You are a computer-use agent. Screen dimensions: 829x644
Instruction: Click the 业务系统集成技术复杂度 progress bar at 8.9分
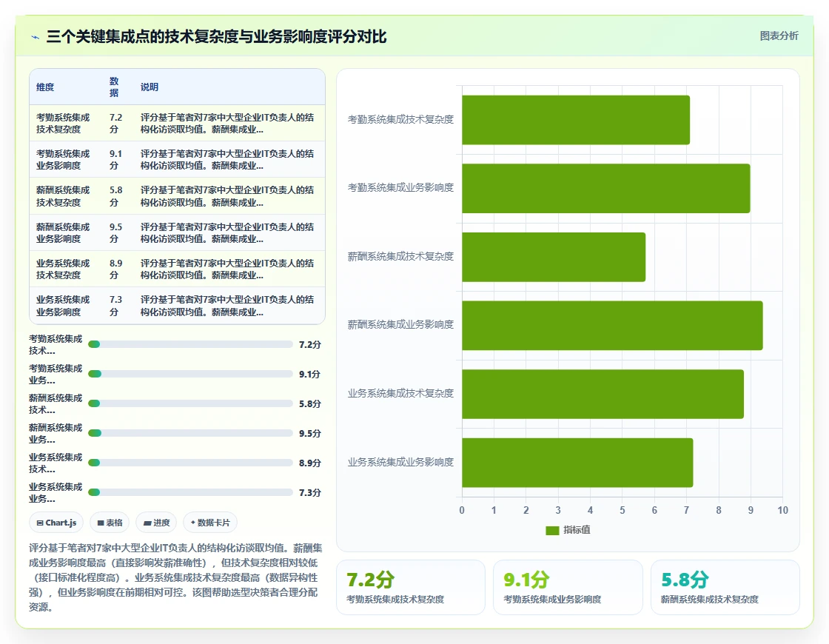(x=190, y=463)
